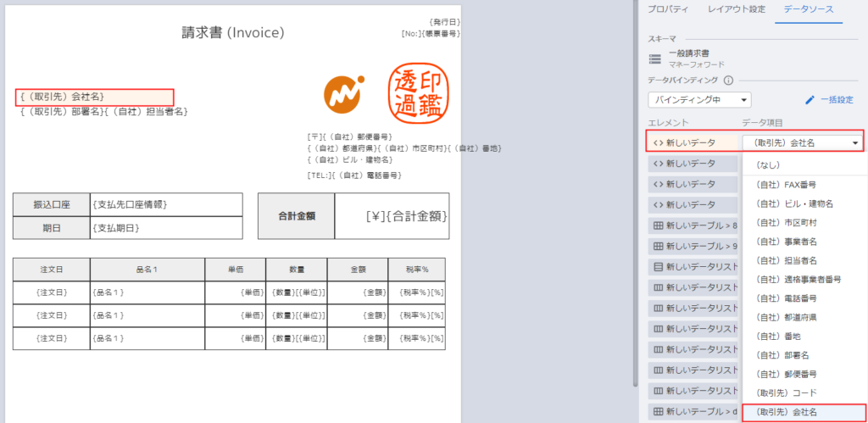
Task: Choose (自社)電話番号 option in list
Action: click(x=805, y=298)
